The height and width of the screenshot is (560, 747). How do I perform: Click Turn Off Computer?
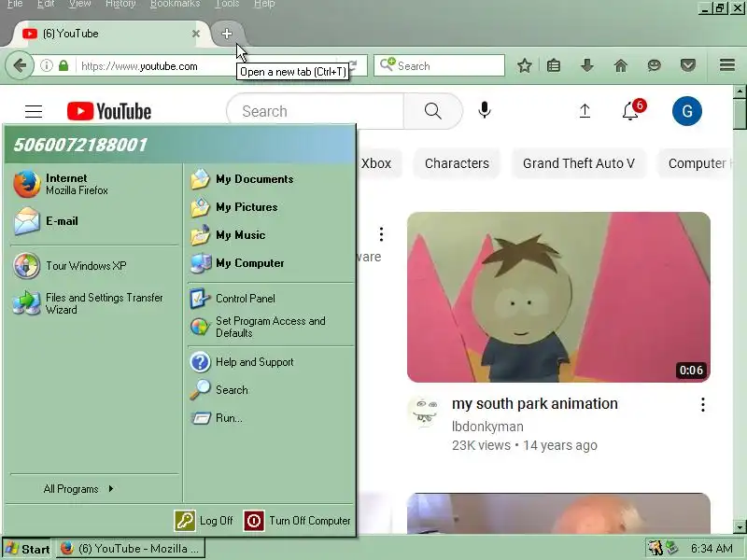coord(297,521)
